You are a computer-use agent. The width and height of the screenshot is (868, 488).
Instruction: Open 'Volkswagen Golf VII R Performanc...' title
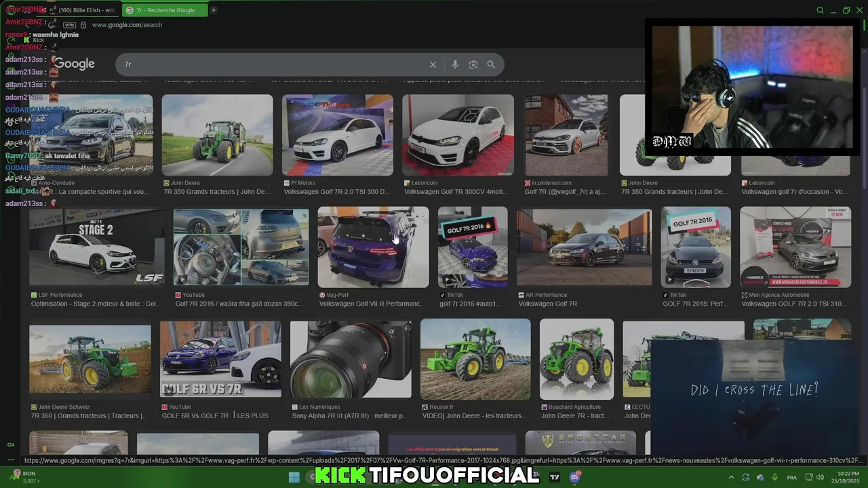372,304
